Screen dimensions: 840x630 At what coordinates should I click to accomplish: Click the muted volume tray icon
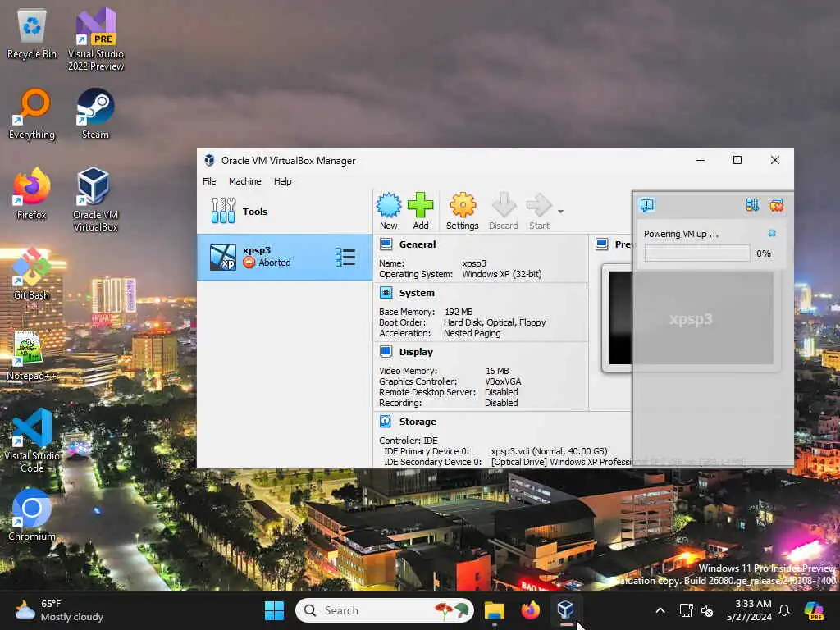tap(707, 610)
